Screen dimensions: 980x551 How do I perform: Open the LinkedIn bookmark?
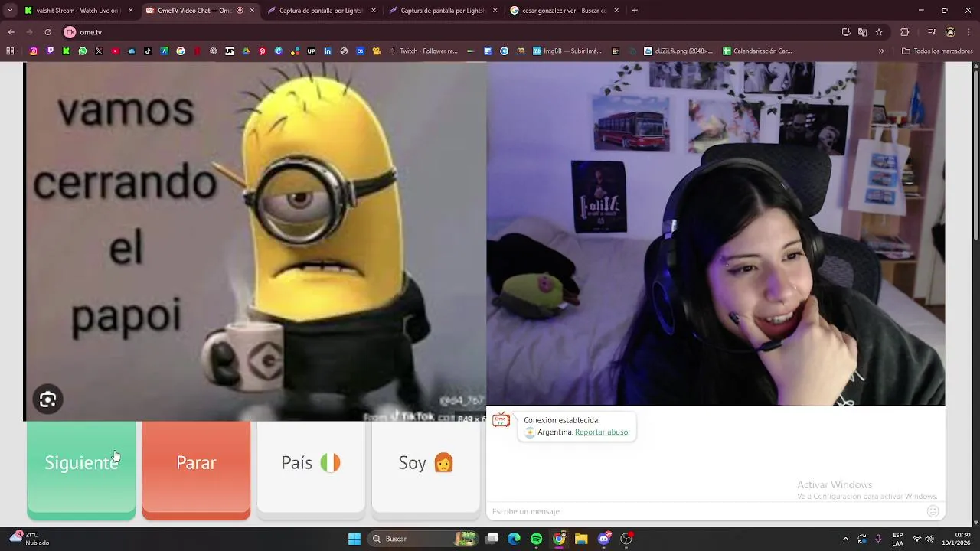328,51
